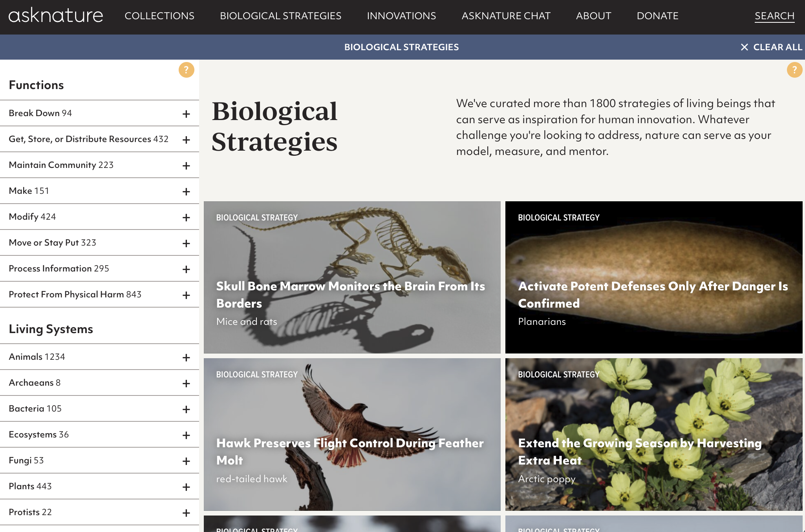805x532 pixels.
Task: Filter by Modify 424
Action: [x=32, y=217]
